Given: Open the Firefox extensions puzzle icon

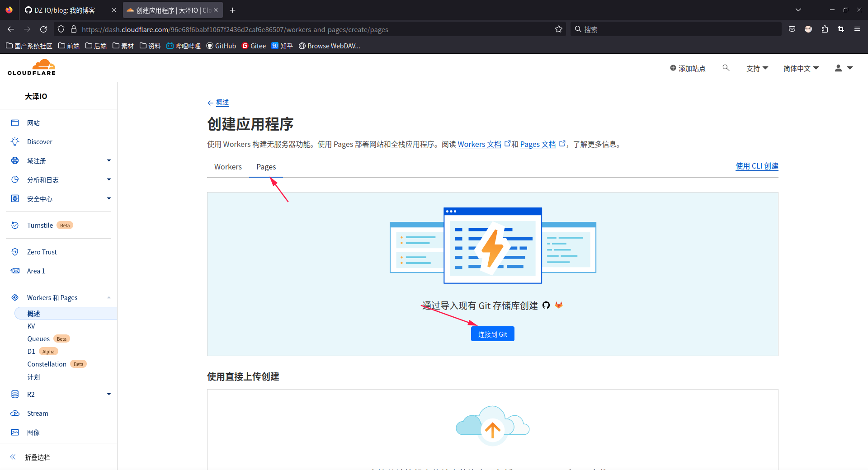Looking at the screenshot, I should (825, 29).
